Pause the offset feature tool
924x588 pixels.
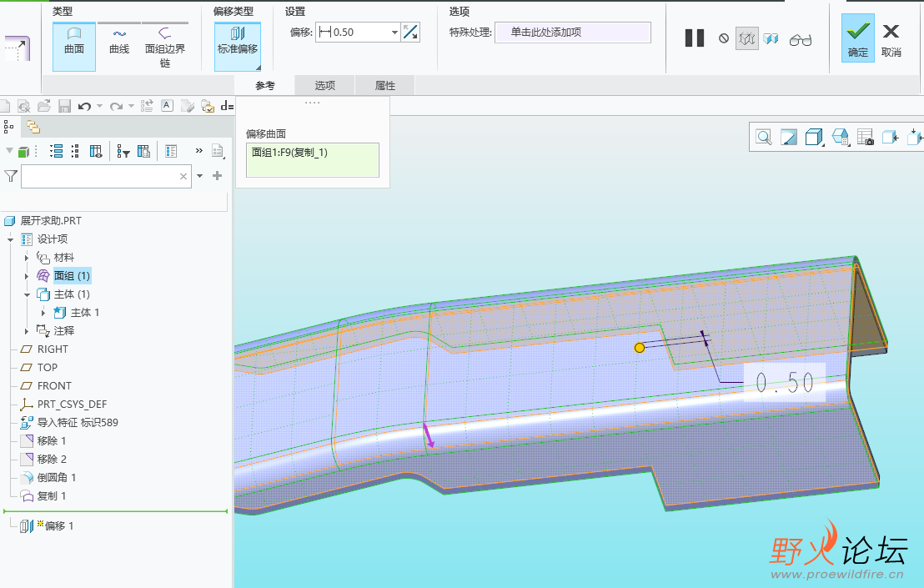pyautogui.click(x=694, y=38)
